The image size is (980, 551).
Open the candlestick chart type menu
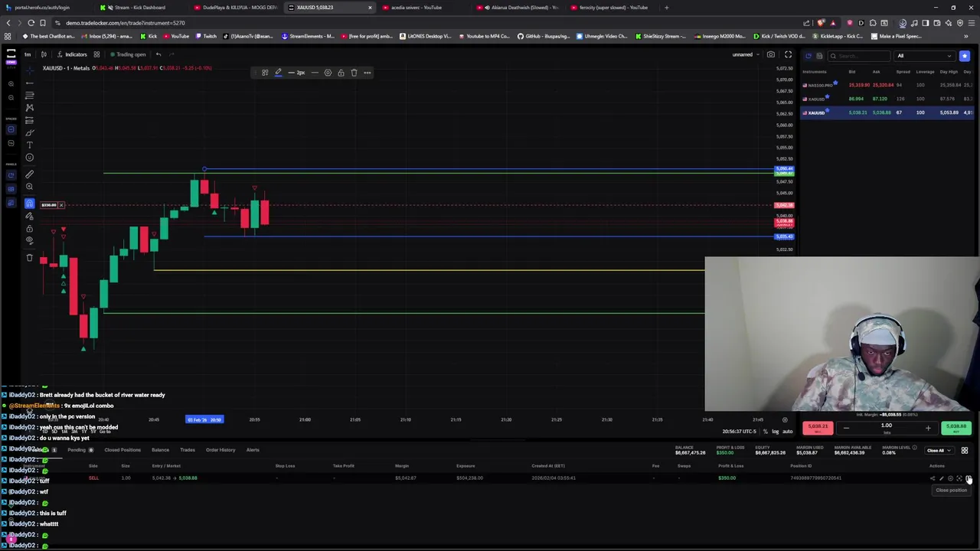(x=44, y=54)
